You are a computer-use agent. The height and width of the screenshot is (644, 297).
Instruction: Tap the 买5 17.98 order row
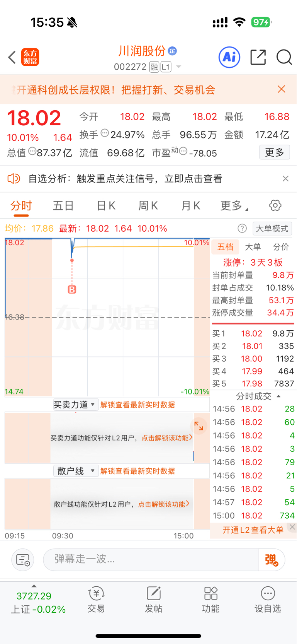[253, 384]
